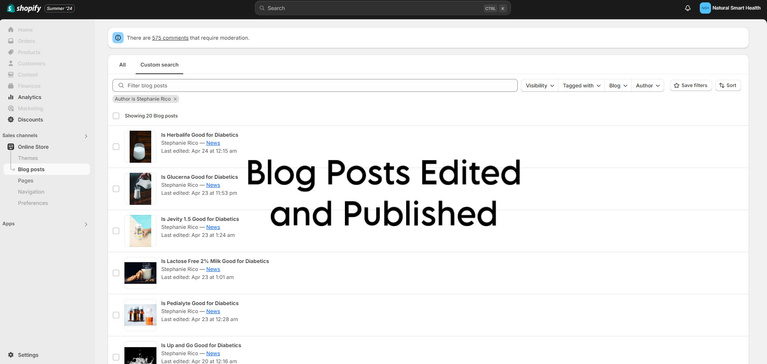Screen dimensions: 767x364
Task: Check the Is Up and Go post checkbox
Action: tap(116, 357)
